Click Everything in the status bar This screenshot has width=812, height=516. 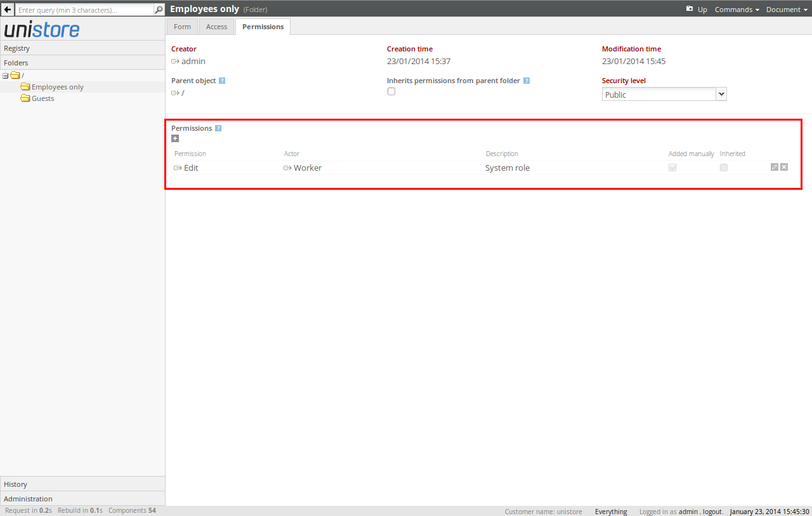pos(611,512)
